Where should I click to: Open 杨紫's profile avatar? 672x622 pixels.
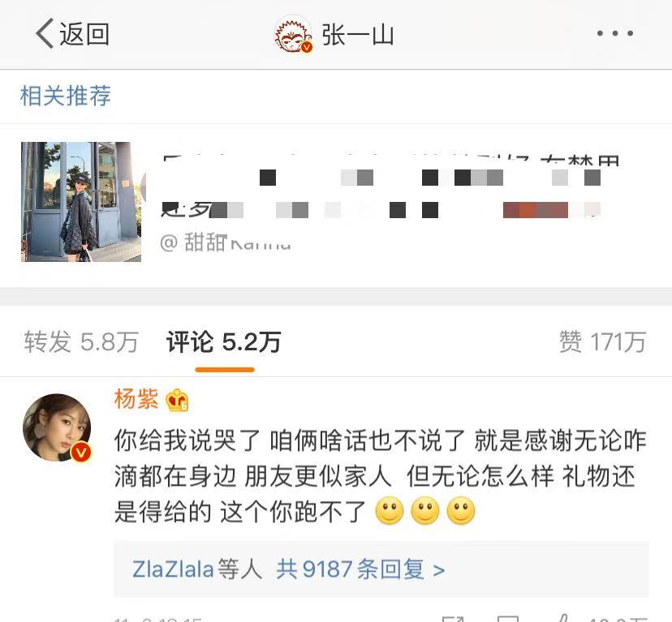[x=57, y=427]
